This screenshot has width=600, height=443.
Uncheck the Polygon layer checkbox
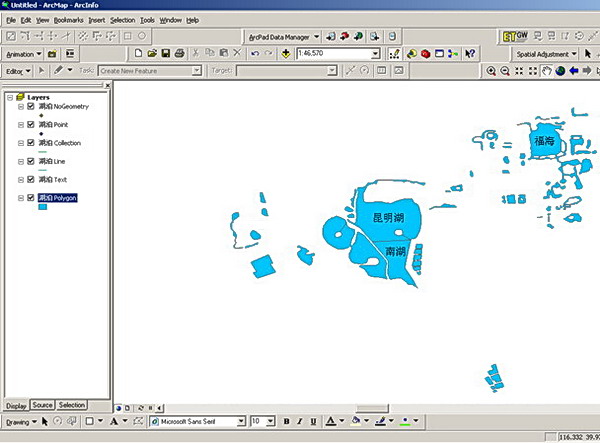coord(31,198)
